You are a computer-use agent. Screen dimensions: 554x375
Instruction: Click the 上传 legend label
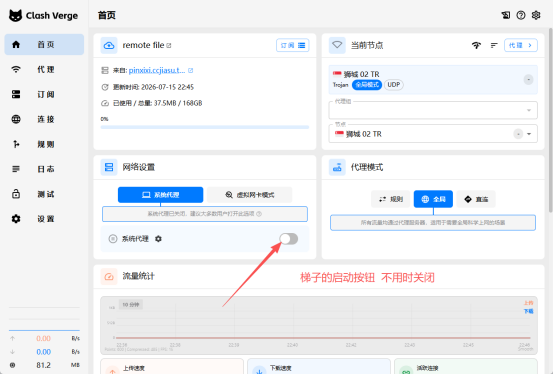tap(528, 303)
